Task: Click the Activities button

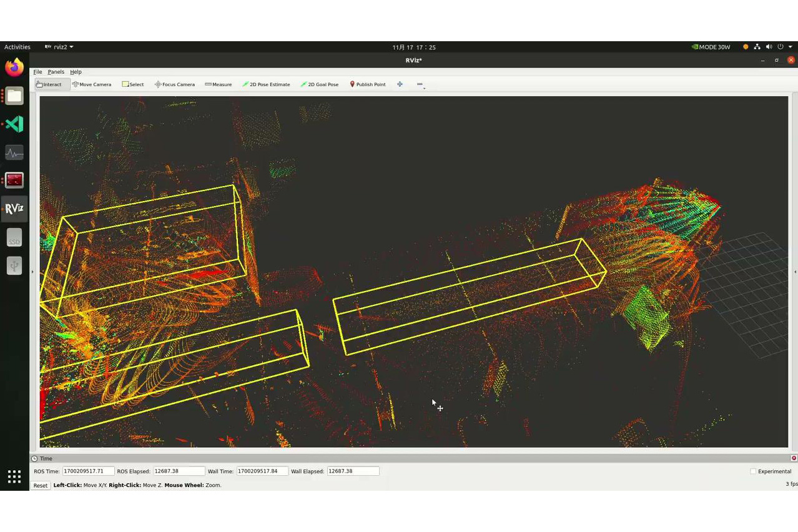Action: pyautogui.click(x=17, y=47)
